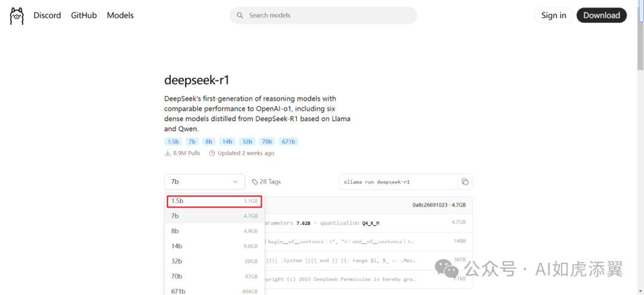644x295 pixels.
Task: Open the quantization Q4_K_M model row
Action: click(x=369, y=223)
